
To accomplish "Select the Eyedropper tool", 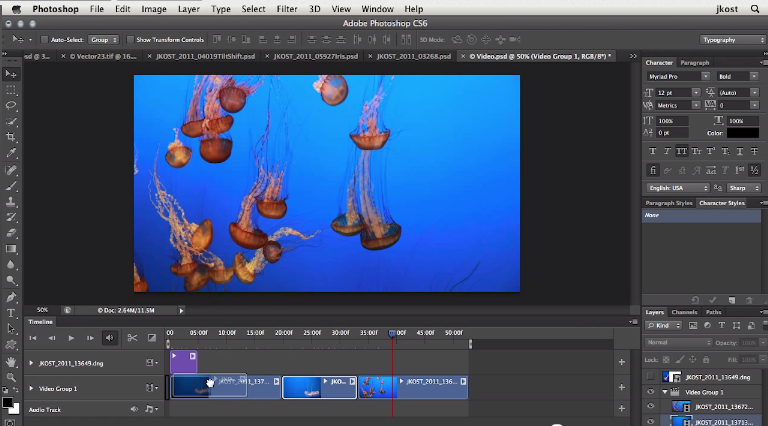I will [12, 153].
